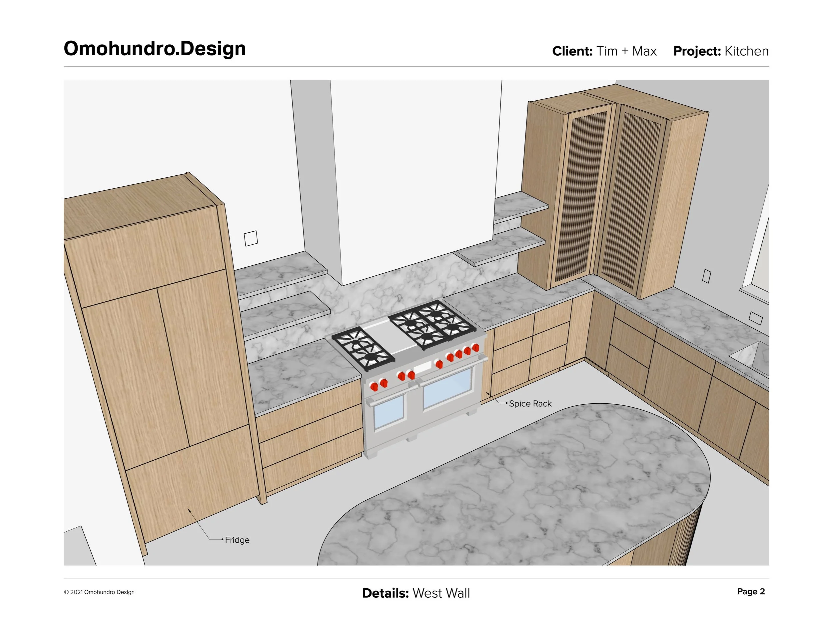Click the Spice Rack annotation label
833x644 pixels.
[530, 404]
